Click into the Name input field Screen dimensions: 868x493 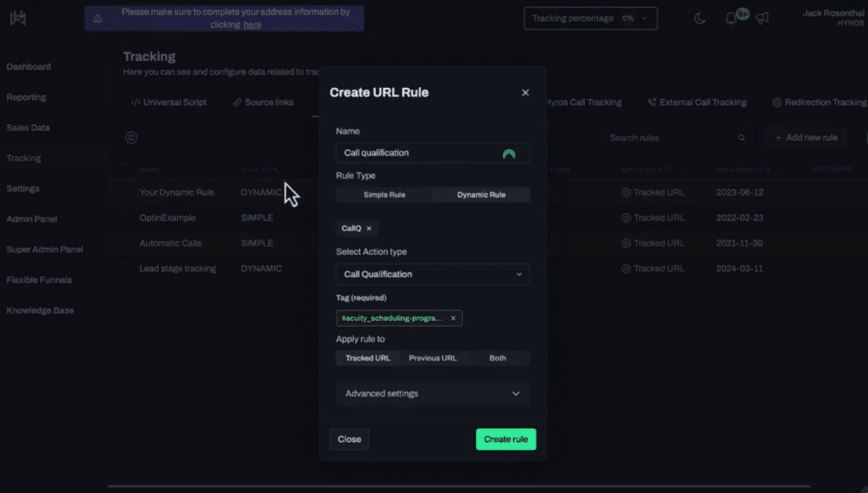click(x=433, y=153)
